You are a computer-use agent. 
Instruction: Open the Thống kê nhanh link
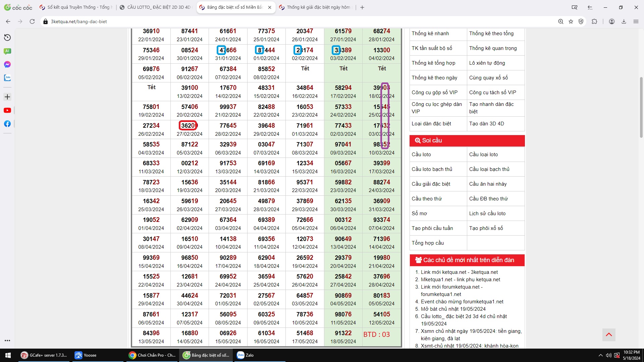(430, 34)
